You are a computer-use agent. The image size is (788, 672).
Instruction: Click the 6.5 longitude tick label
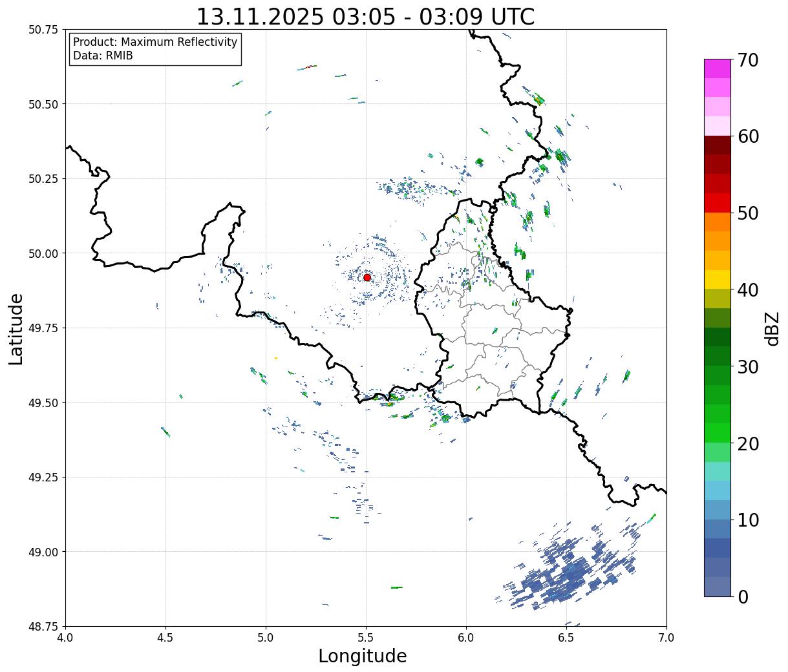(566, 638)
